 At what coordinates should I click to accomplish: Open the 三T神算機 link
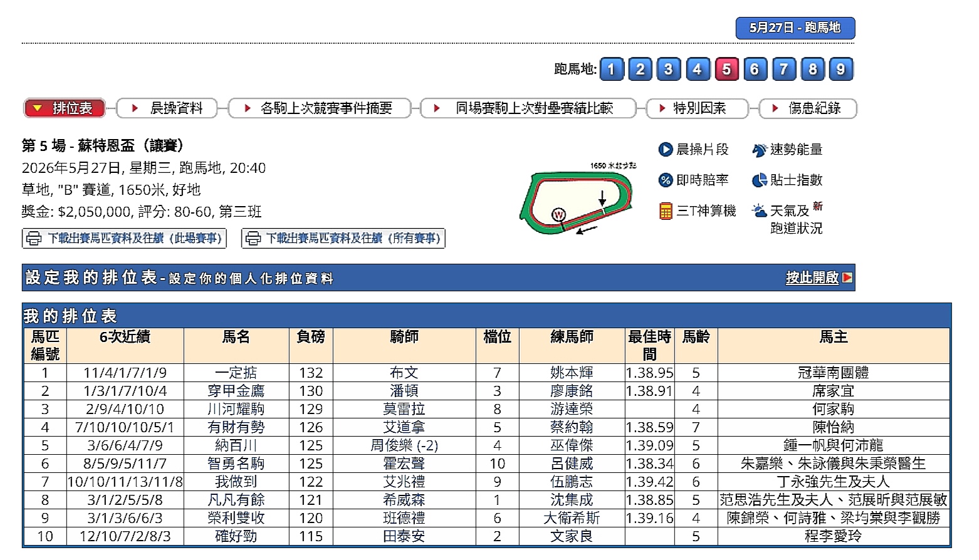(706, 211)
